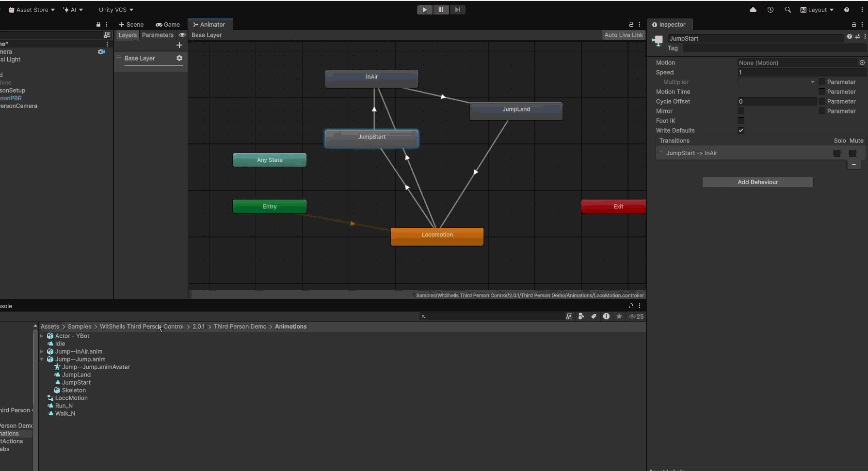Expand the Actor - YBot asset
The image size is (868, 471).
pyautogui.click(x=42, y=336)
